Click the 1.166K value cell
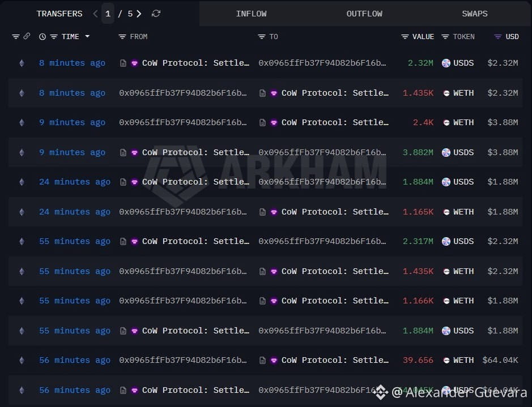Image resolution: width=532 pixels, height=407 pixels. pyautogui.click(x=418, y=301)
